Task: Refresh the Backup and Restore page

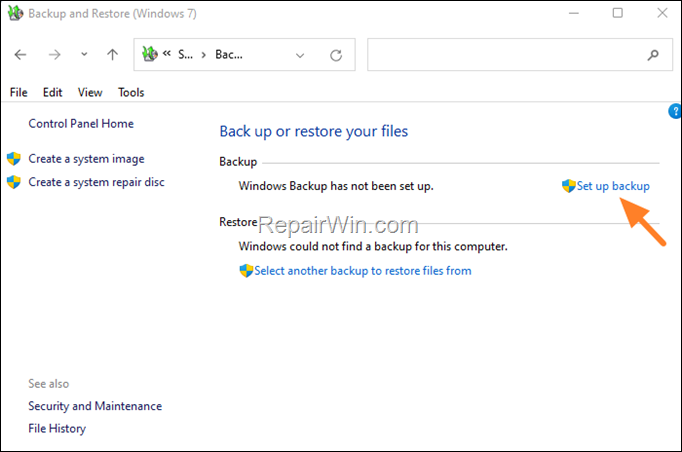Action: click(x=336, y=55)
